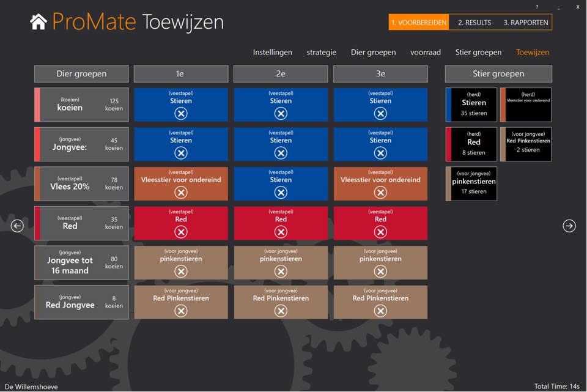
Task: Open the strategie section
Action: (321, 53)
